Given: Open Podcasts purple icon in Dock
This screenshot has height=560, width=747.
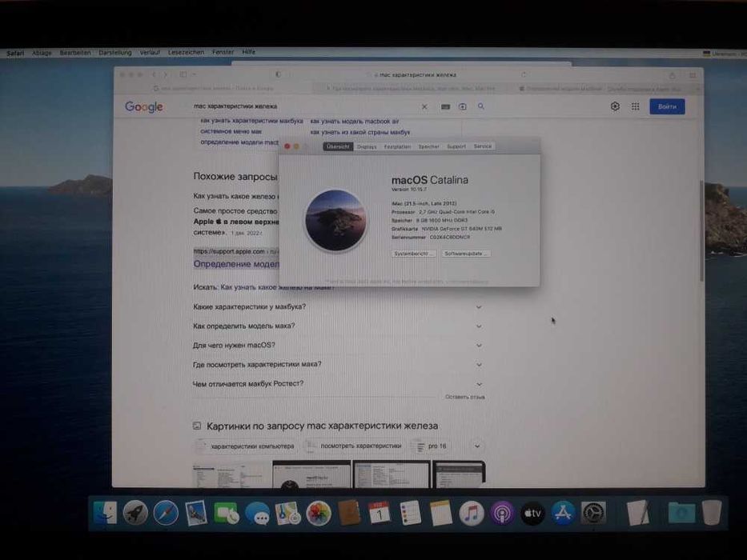Looking at the screenshot, I should tap(502, 514).
